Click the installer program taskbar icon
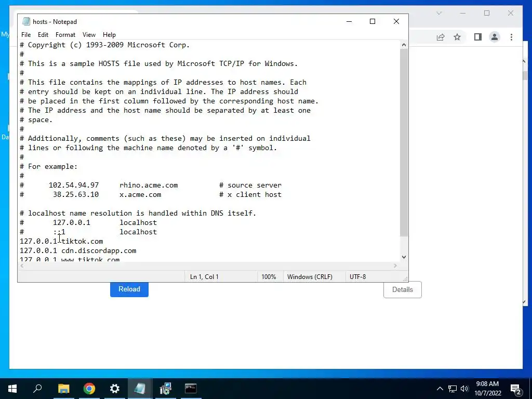532x399 pixels. point(166,389)
